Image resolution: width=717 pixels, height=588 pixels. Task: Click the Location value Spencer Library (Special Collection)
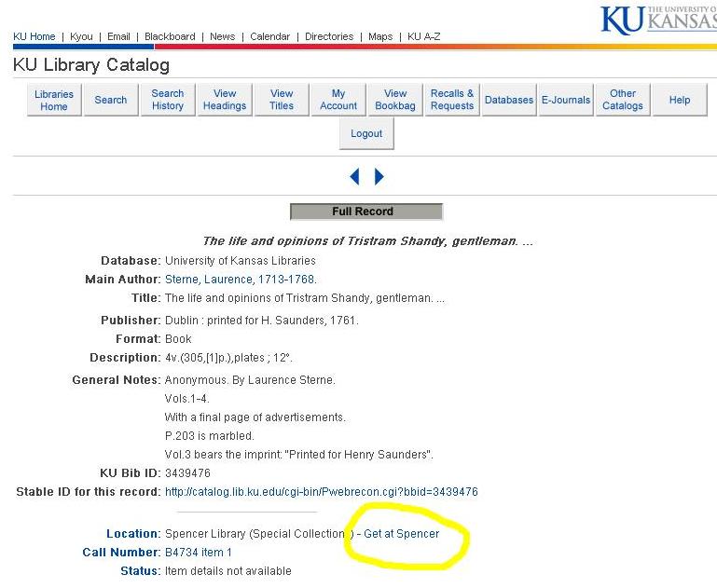coord(259,534)
